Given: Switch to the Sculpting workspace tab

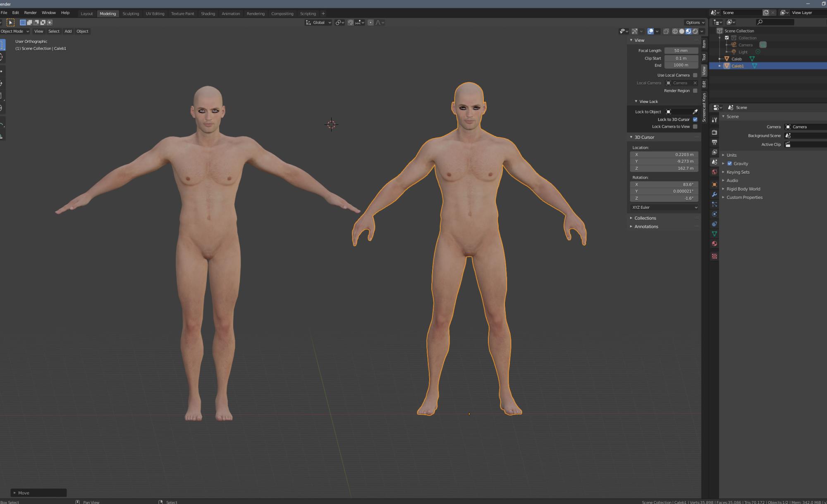Looking at the screenshot, I should [131, 14].
